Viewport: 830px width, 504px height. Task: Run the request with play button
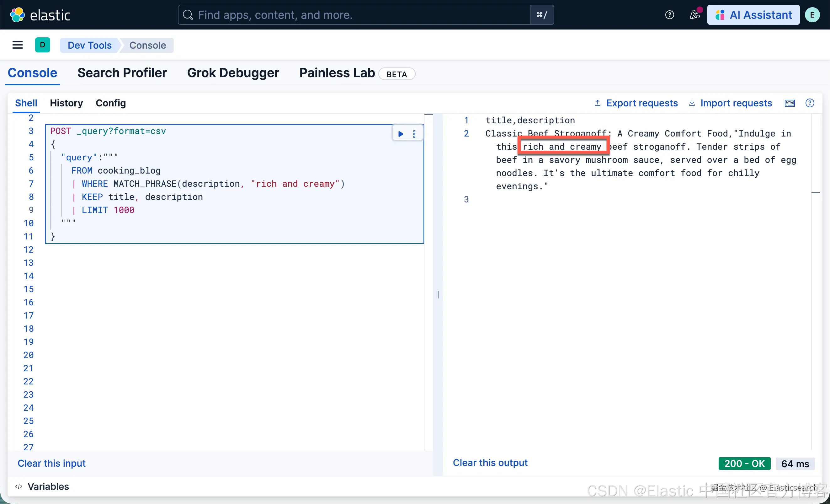(401, 134)
